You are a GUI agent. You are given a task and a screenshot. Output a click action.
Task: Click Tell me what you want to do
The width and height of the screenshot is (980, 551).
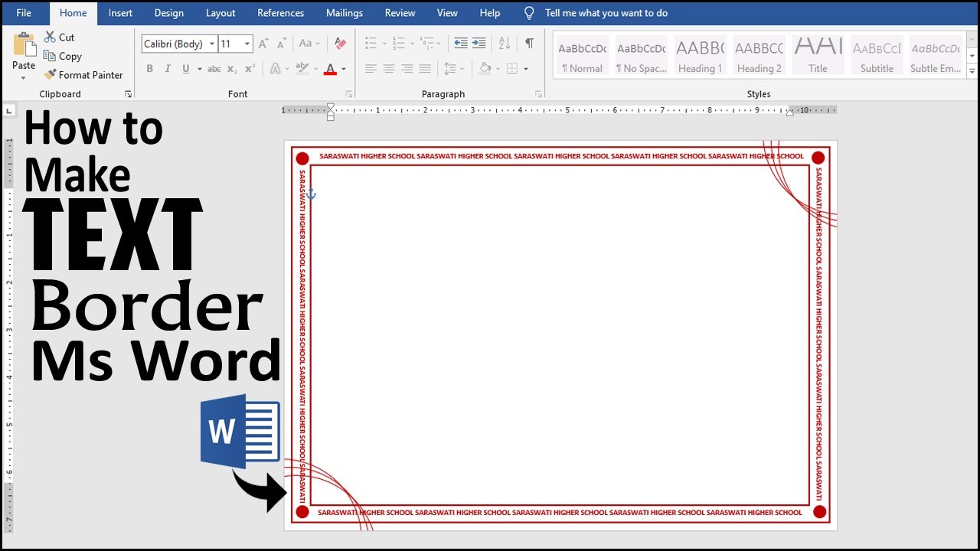[x=606, y=13]
